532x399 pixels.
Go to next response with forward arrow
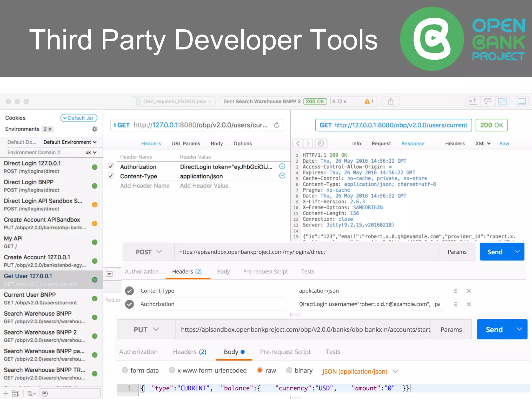coord(308,143)
